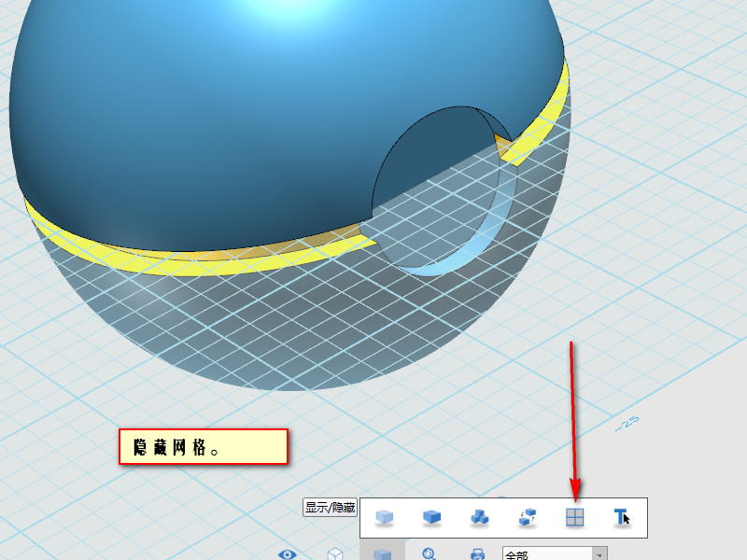Click the hide selected geometry icon
Viewport: 747px width, 560px height.
[384, 517]
